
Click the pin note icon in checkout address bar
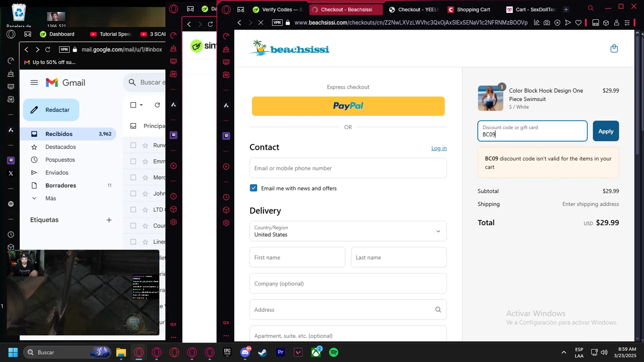(536, 23)
